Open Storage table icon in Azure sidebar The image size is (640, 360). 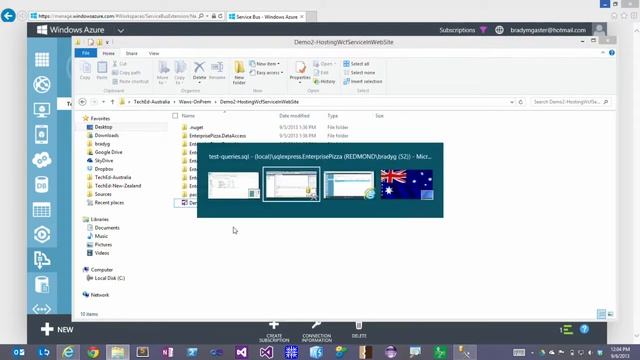pos(42,210)
